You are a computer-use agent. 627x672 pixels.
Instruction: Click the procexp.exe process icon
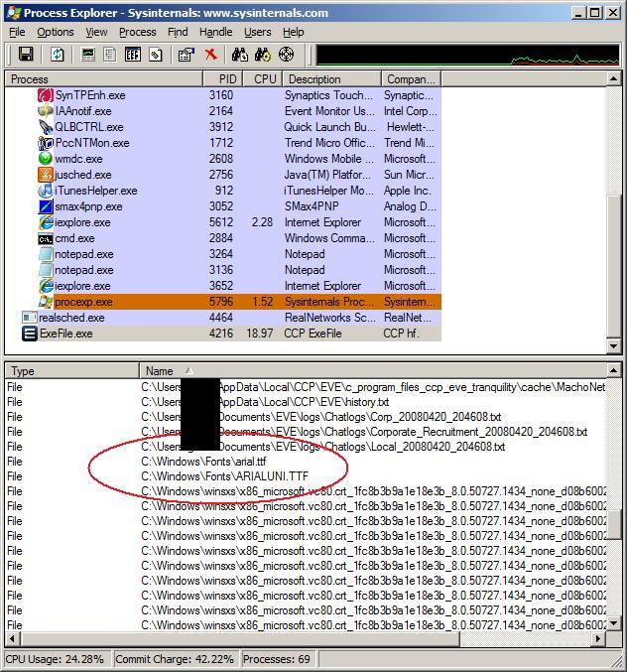(x=46, y=302)
